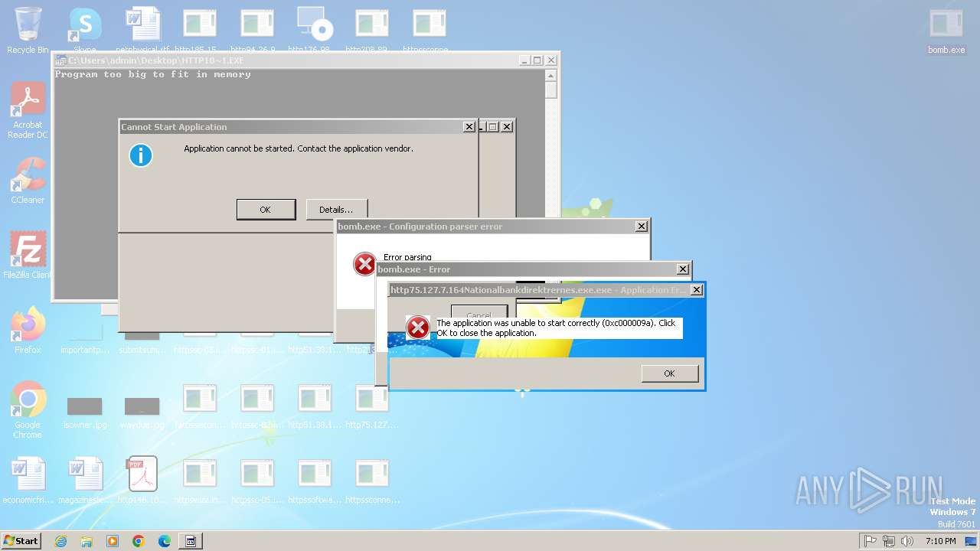The width and height of the screenshot is (980, 551).
Task: Open the Start menu
Action: pyautogui.click(x=21, y=541)
